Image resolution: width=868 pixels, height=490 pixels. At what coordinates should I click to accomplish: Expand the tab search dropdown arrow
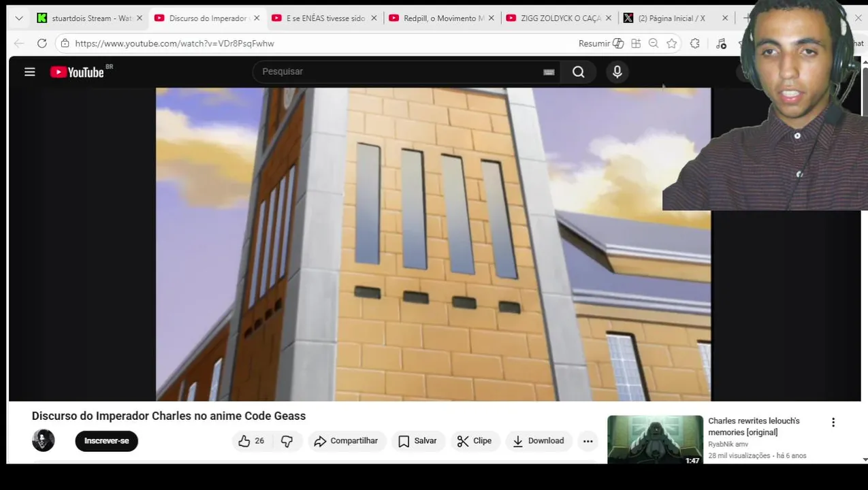(19, 18)
